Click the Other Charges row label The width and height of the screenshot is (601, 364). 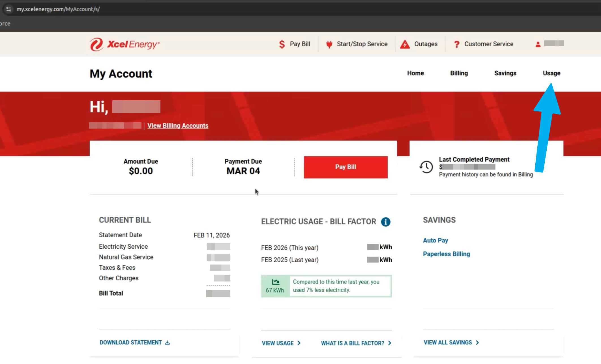119,278
